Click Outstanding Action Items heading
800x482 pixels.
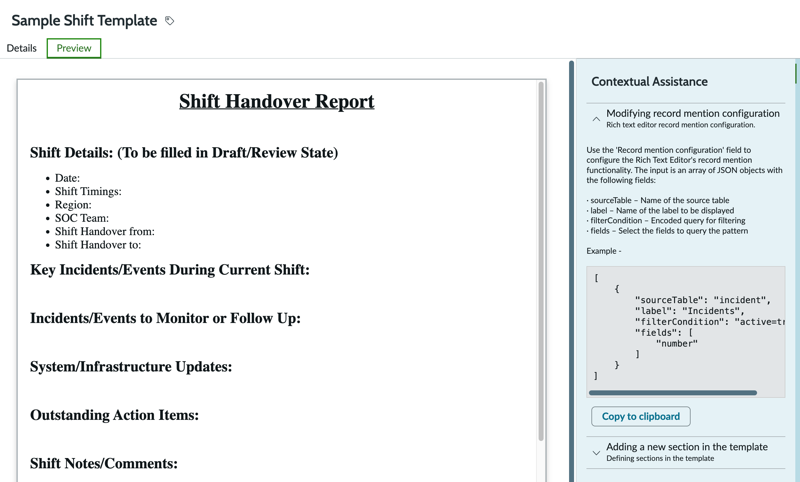pyautogui.click(x=114, y=415)
